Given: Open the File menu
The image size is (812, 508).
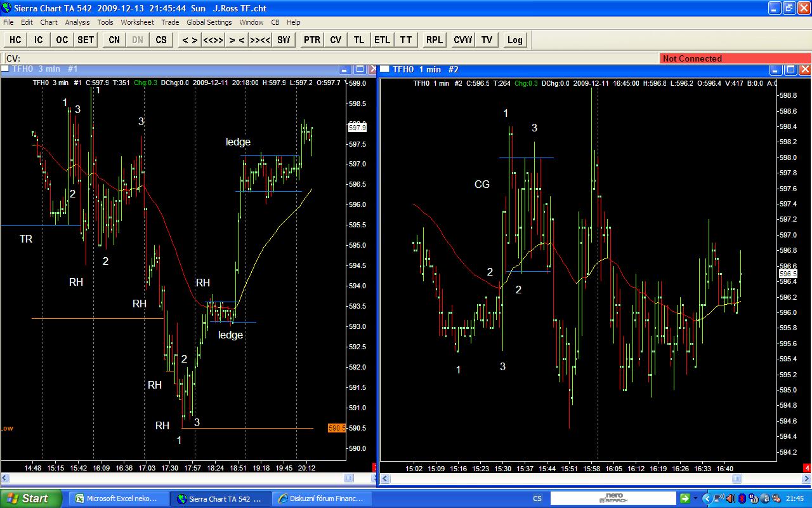Looking at the screenshot, I should (x=8, y=22).
